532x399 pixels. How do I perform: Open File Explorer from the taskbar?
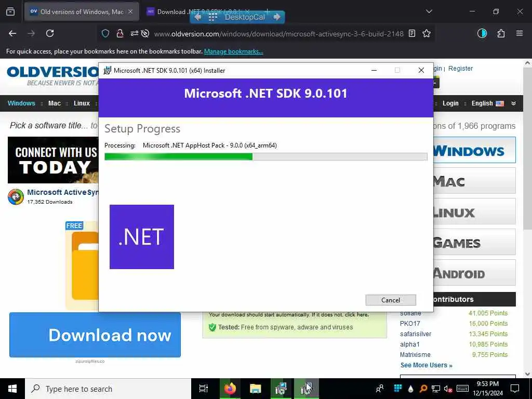255,389
